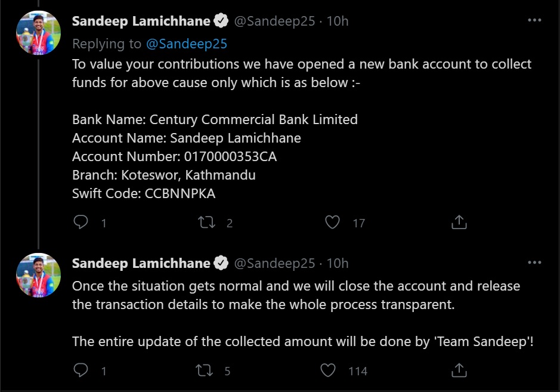Viewport: 560px width, 392px height.
Task: Retweet the bank account details tweet
Action: coord(206,223)
